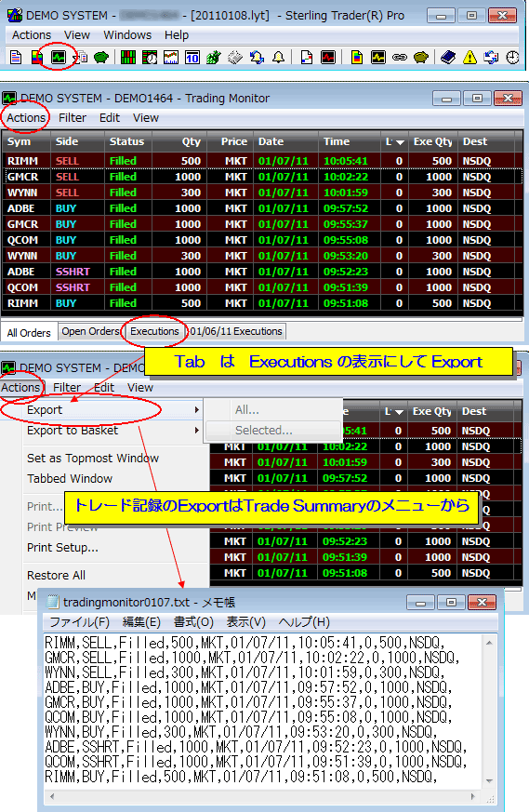This screenshot has height=812, width=529.
Task: Click the yellow line monitor toolbar icon
Action: [x=377, y=57]
